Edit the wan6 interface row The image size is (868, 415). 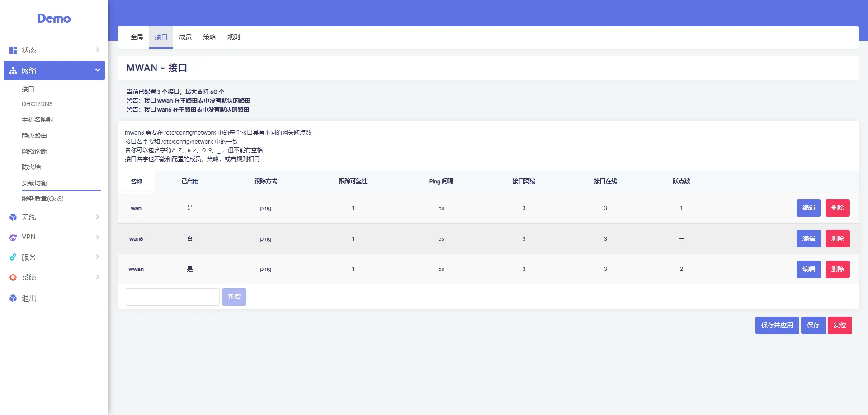click(808, 238)
